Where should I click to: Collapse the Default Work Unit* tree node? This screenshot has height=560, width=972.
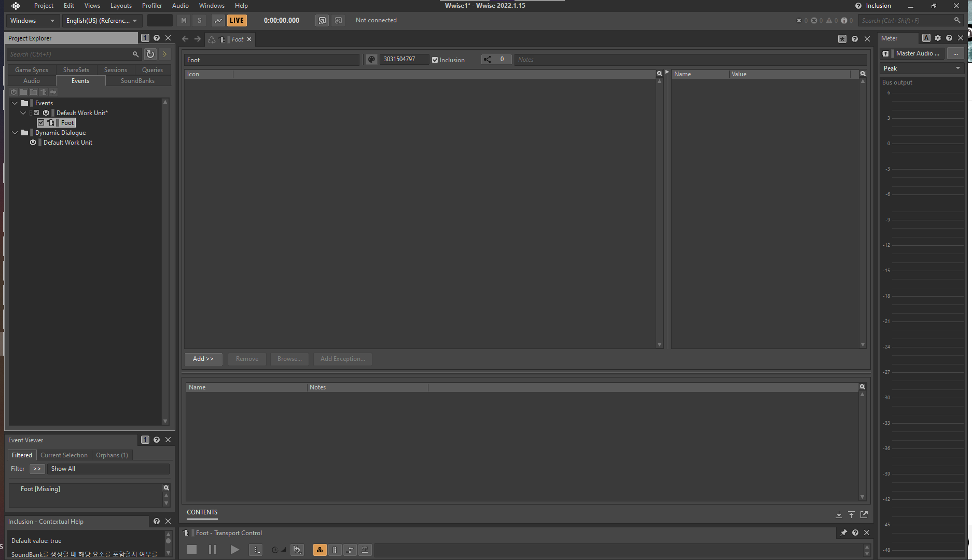23,113
